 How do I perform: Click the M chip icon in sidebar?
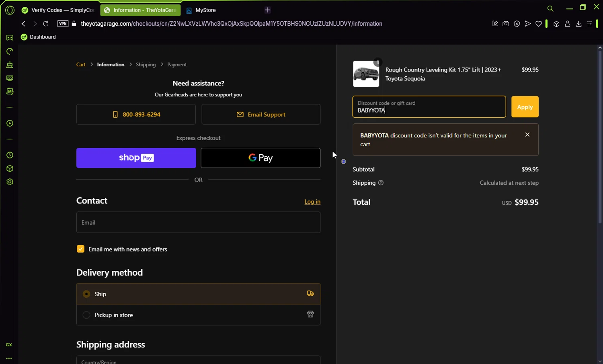[10, 92]
